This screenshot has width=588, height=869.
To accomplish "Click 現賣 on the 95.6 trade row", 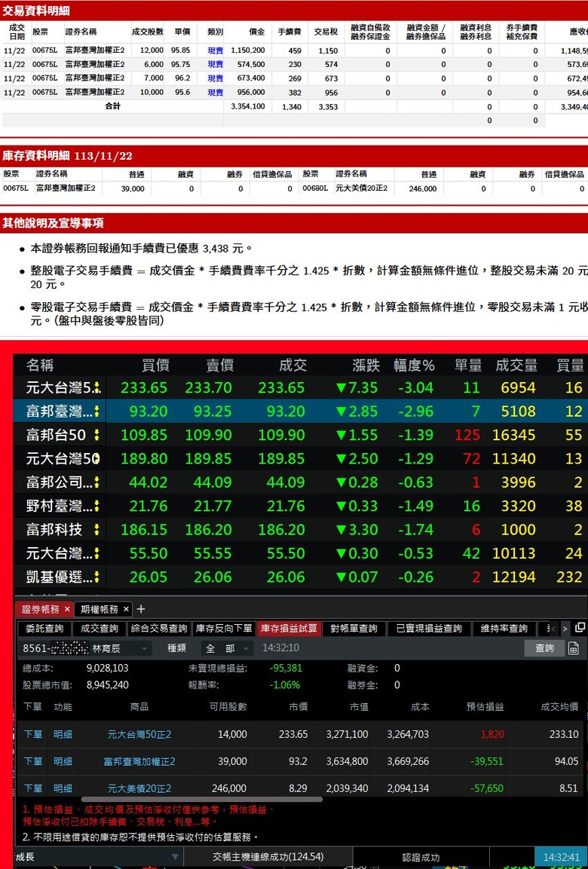I will click(x=215, y=93).
